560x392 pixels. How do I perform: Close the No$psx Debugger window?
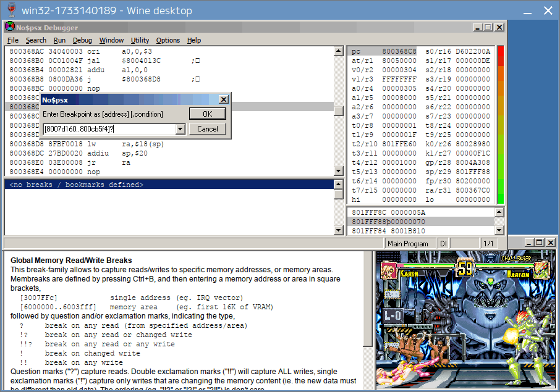499,27
